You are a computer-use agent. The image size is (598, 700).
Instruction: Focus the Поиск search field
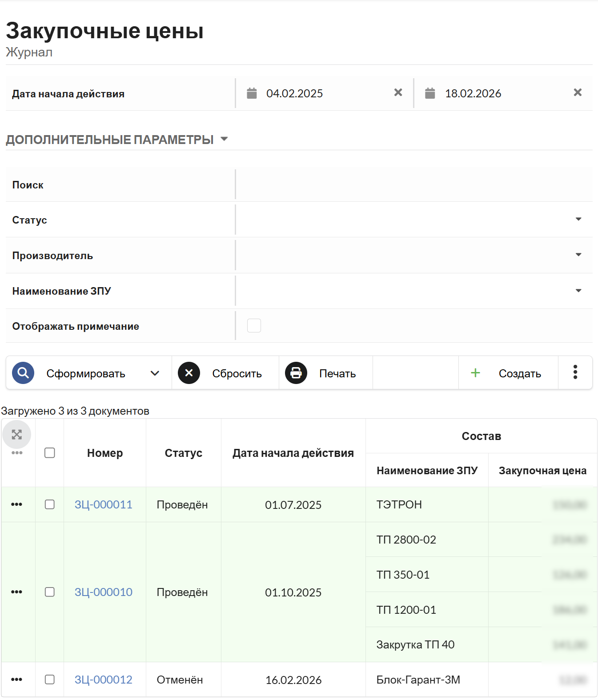pyautogui.click(x=414, y=184)
